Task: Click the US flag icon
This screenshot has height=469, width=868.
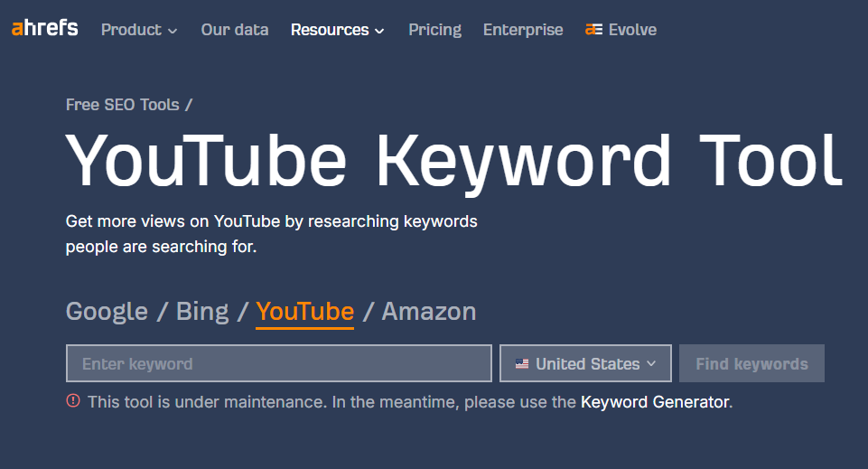Action: point(522,364)
